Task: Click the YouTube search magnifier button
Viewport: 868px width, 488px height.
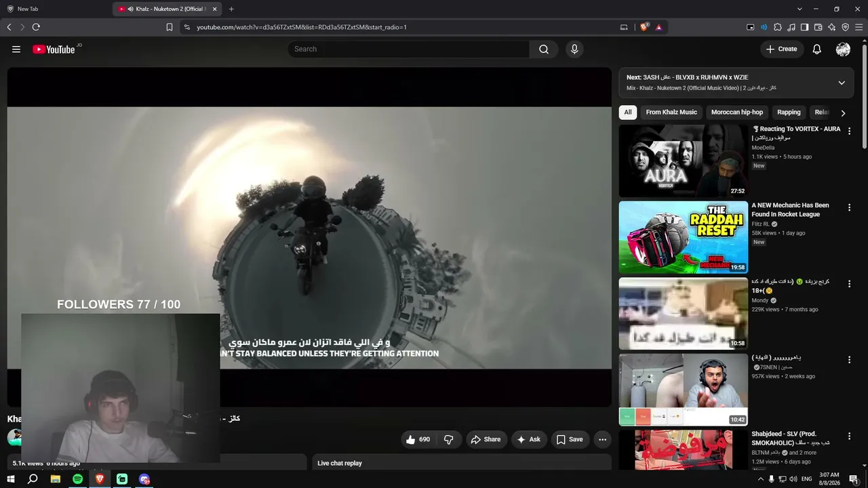Action: point(544,49)
